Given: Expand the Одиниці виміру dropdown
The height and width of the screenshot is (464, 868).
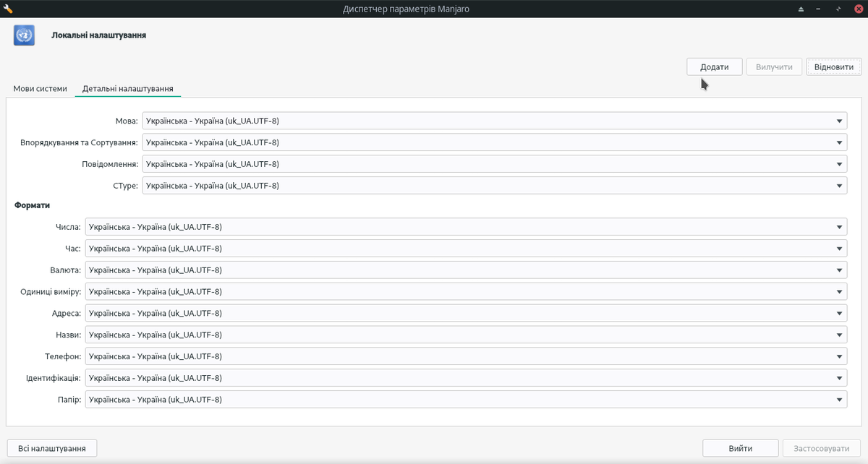Looking at the screenshot, I should coord(466,292).
